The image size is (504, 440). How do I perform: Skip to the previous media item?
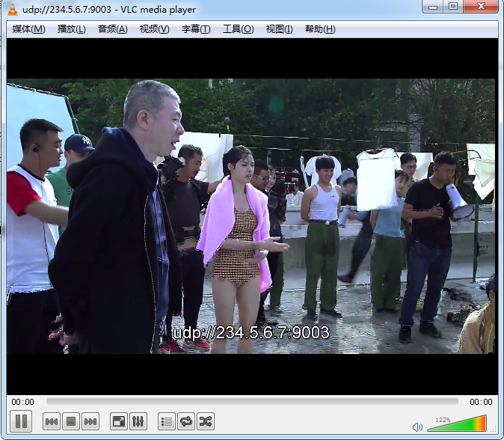tap(52, 421)
